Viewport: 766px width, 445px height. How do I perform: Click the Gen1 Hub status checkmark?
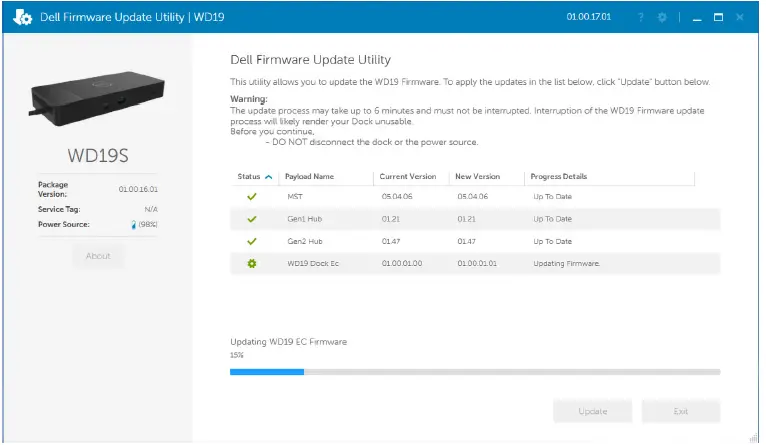[252, 218]
